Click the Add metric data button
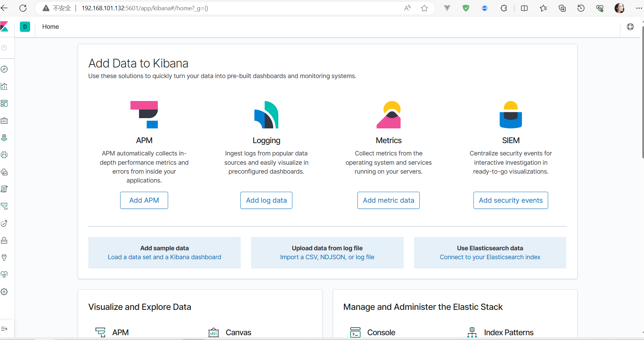 (389, 200)
